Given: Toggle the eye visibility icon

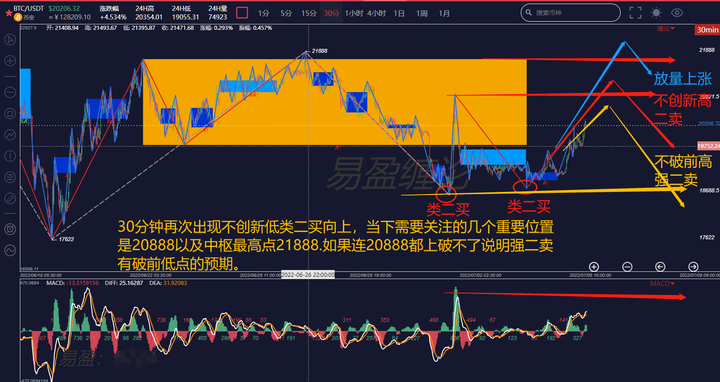Looking at the screenshot, I should tap(677, 13).
